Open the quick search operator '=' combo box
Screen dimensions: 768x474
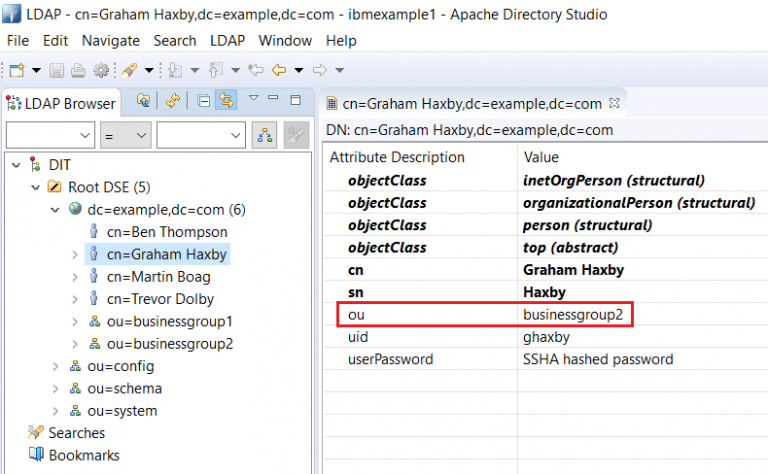tap(125, 135)
